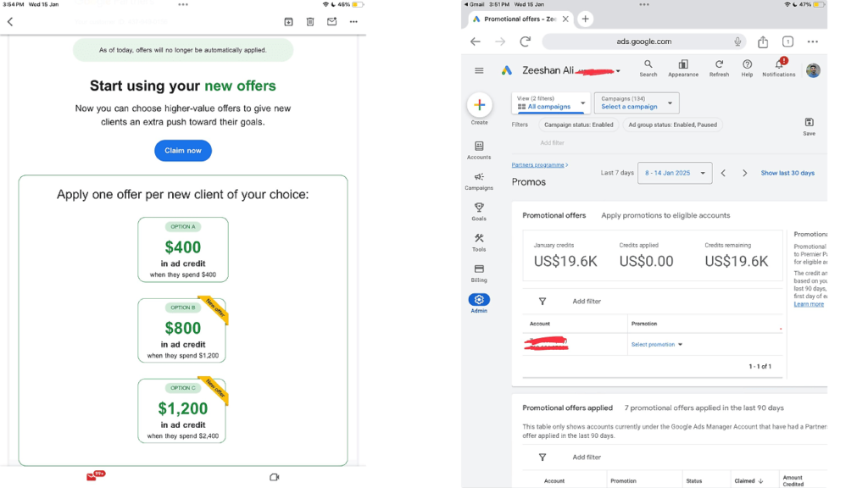This screenshot has width=868, height=488.
Task: Click the Google Ads logo
Action: coord(507,70)
